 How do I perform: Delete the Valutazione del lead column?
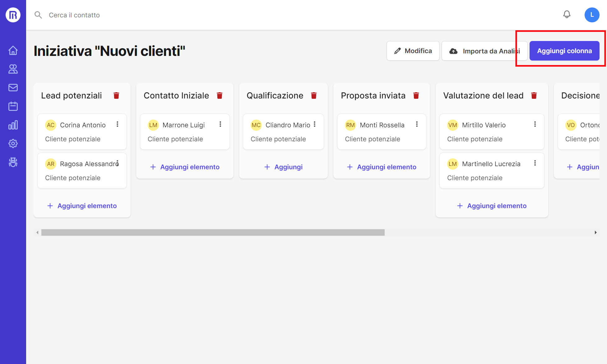click(534, 96)
